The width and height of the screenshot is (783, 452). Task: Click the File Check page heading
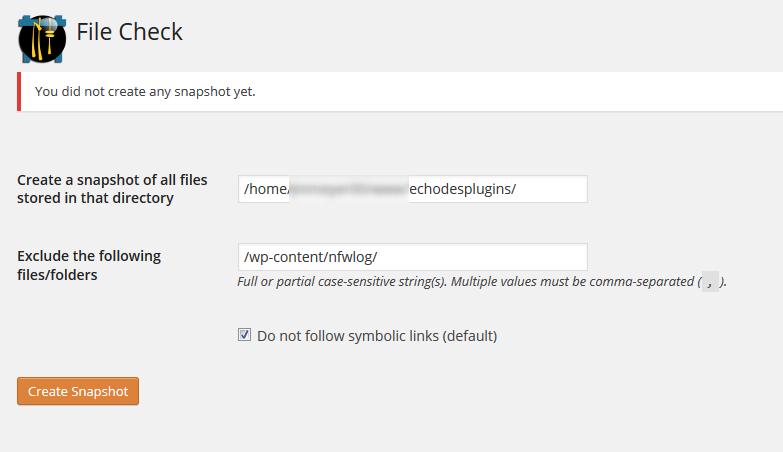point(129,32)
